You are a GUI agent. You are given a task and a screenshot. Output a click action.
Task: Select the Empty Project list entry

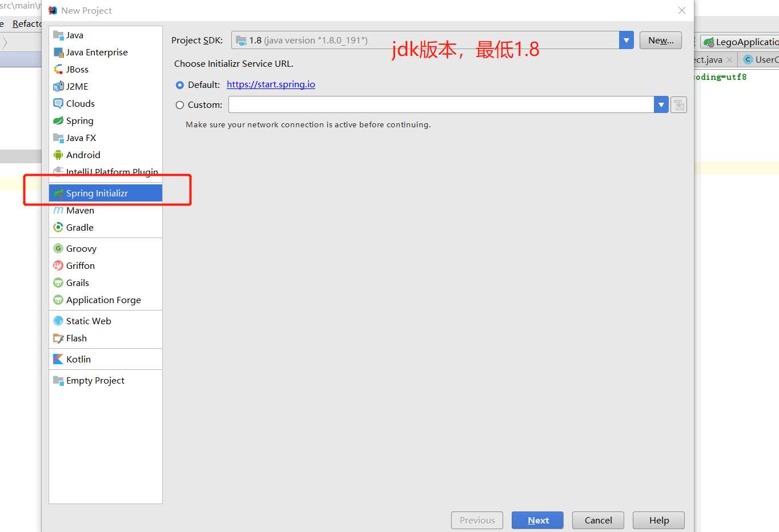point(106,381)
